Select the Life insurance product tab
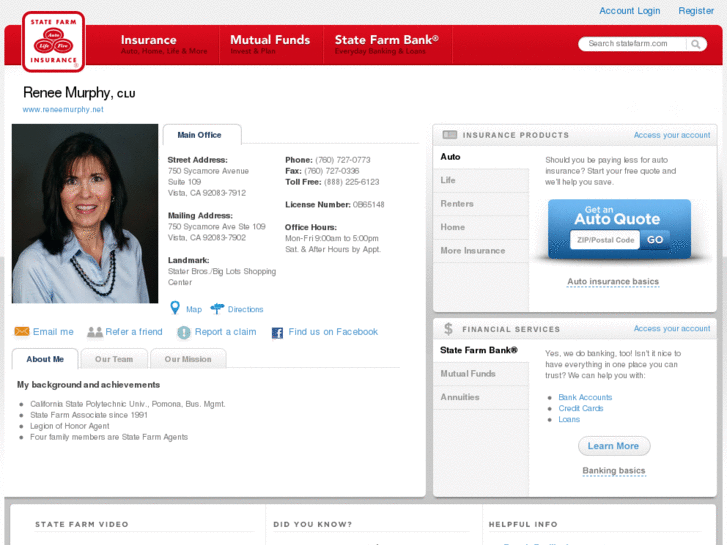 click(x=481, y=180)
